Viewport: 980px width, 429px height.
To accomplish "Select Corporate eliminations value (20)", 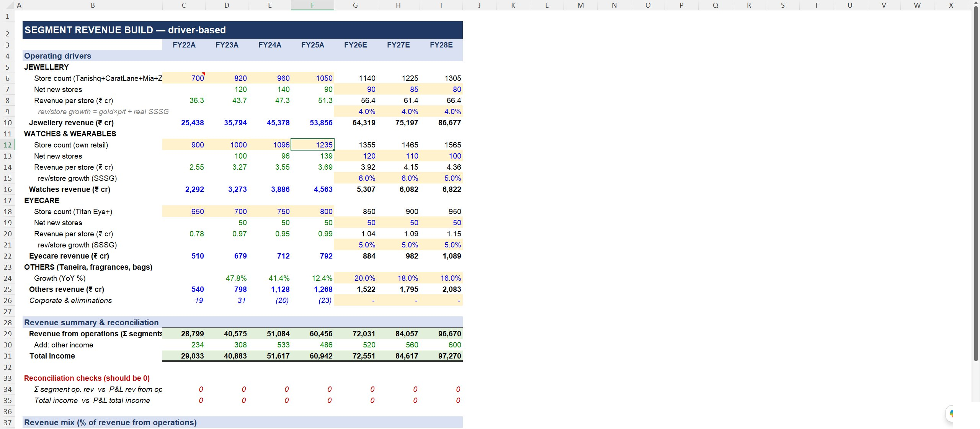I will click(x=269, y=300).
